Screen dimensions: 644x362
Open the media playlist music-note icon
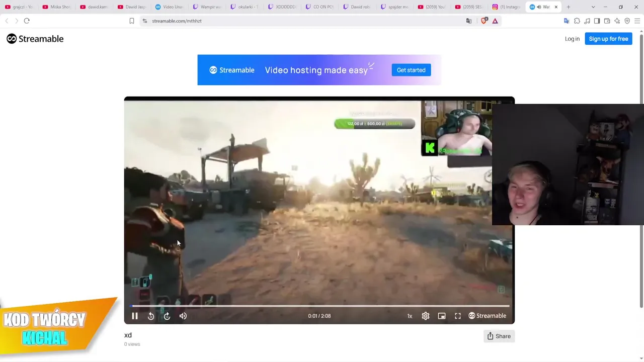pyautogui.click(x=587, y=21)
